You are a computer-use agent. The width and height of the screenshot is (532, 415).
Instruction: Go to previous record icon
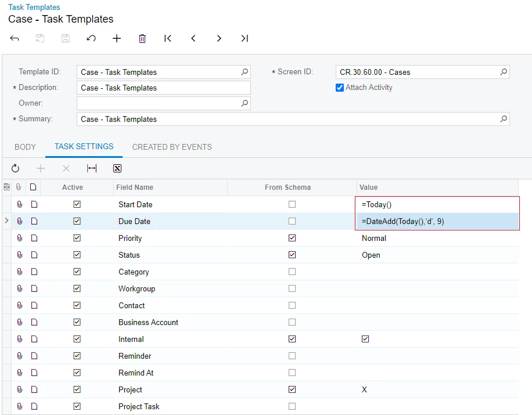(x=193, y=38)
